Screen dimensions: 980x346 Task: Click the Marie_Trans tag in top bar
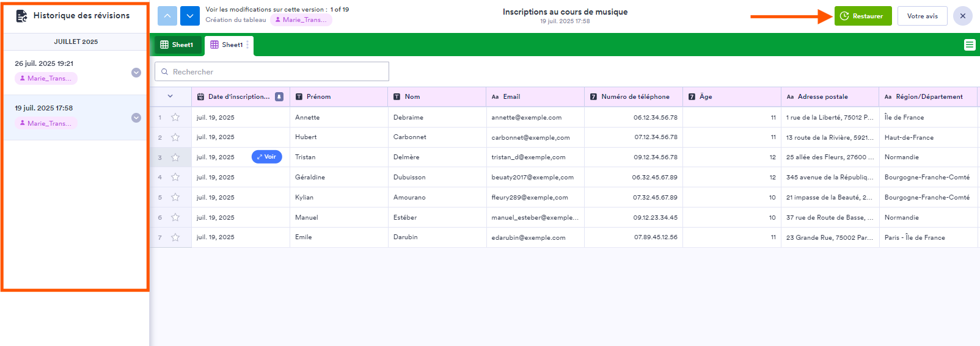pyautogui.click(x=301, y=20)
